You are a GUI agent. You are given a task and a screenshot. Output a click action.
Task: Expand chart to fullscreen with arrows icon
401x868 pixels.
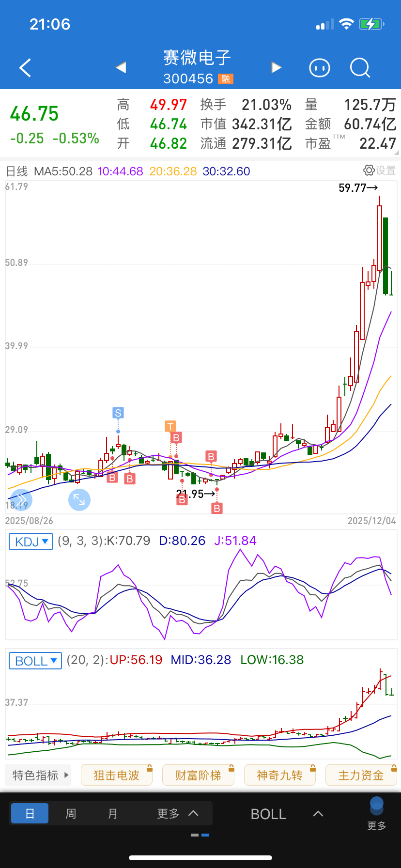79,500
